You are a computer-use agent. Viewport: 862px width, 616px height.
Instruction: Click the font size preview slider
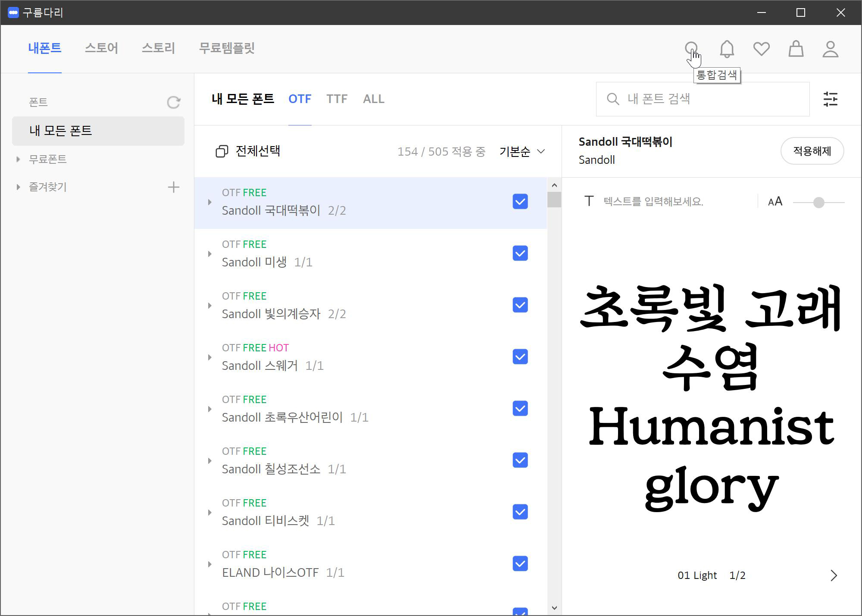818,202
